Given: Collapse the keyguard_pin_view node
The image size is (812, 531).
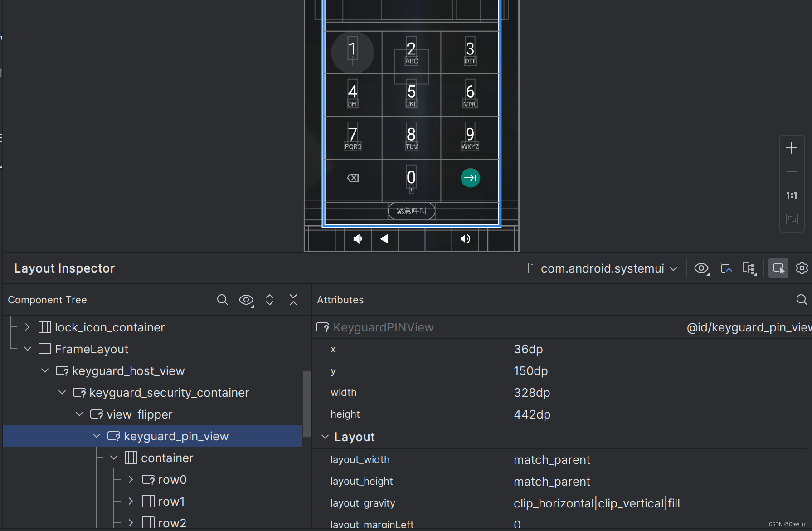Looking at the screenshot, I should point(96,436).
